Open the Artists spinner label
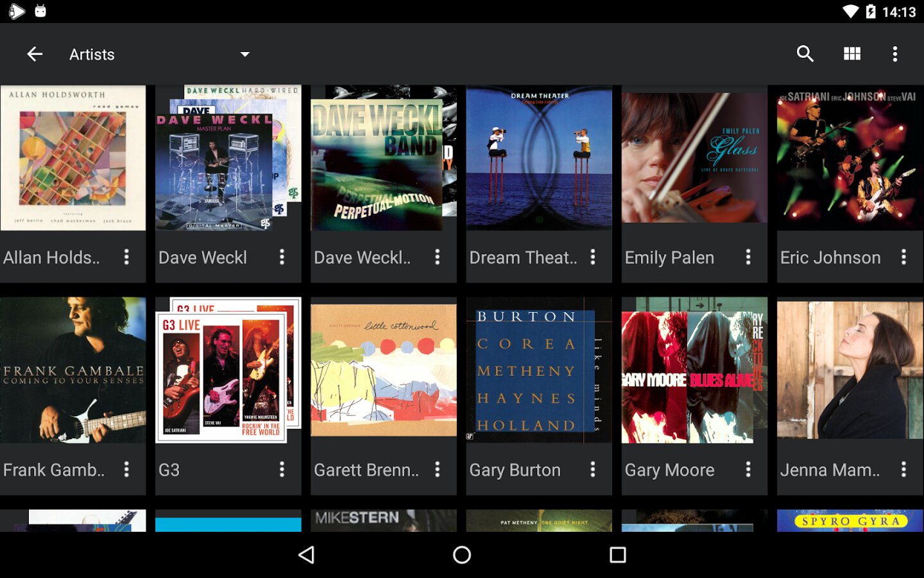The width and height of the screenshot is (924, 578). coord(92,55)
